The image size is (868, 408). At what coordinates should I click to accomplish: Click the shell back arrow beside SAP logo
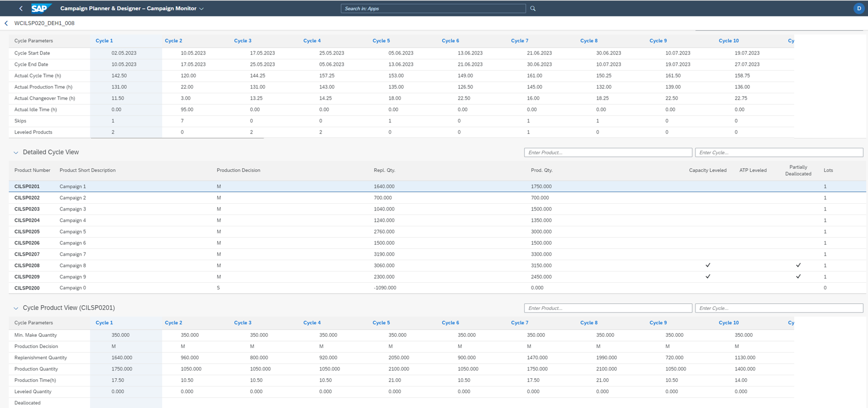[x=21, y=8]
